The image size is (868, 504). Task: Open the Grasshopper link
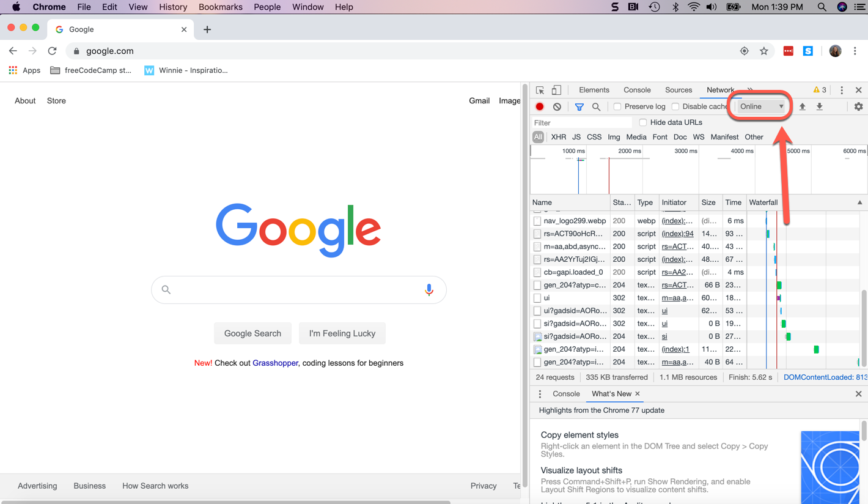coord(275,363)
